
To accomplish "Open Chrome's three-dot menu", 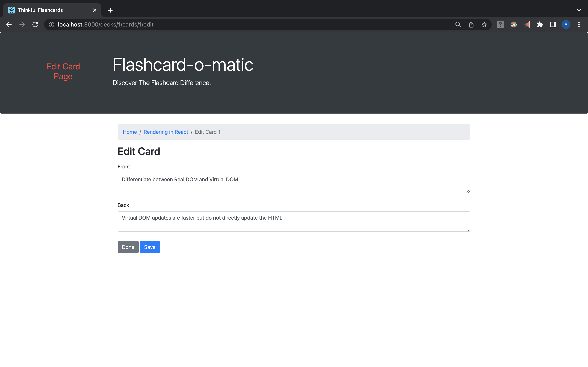I will coord(579,24).
